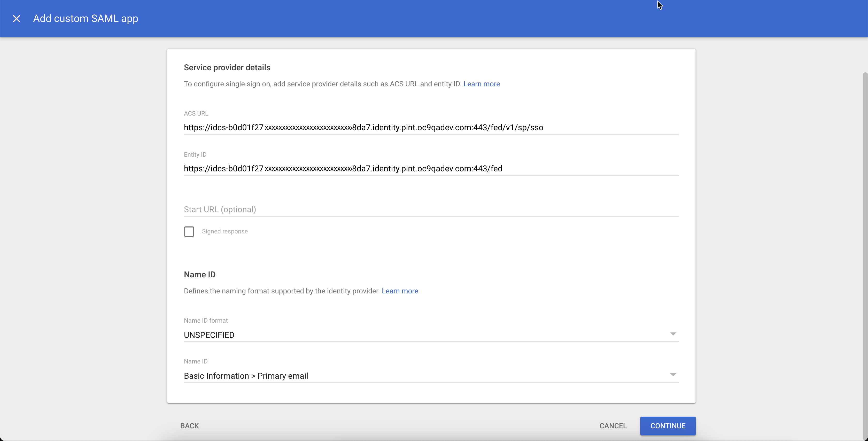Open Learn more about service provider details

coord(482,84)
